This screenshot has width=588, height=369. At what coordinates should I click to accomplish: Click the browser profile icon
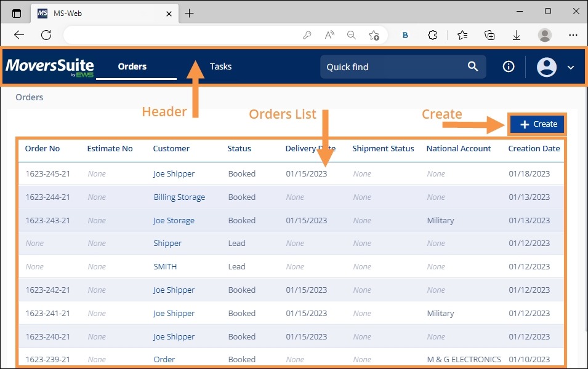coord(544,35)
